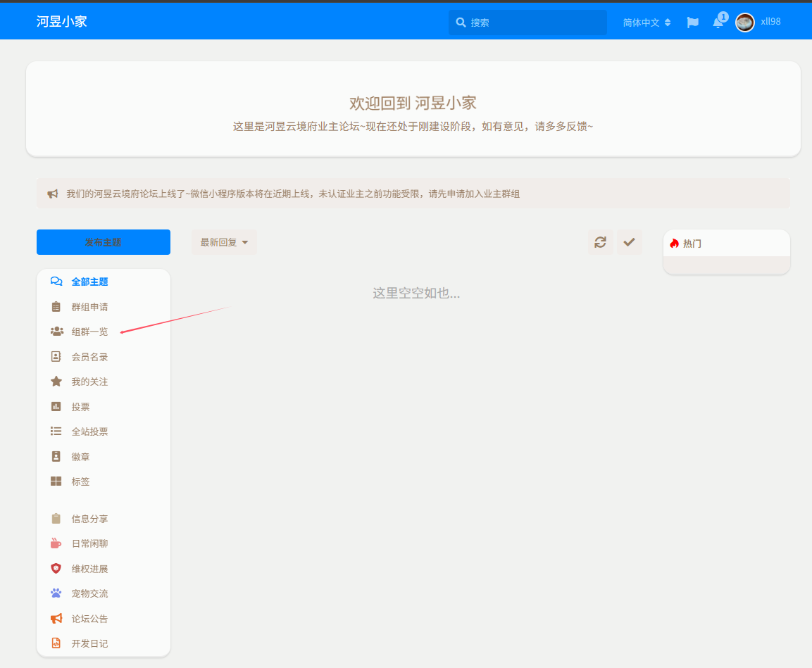Click the 宠物交流 paw icon
The height and width of the screenshot is (668, 812).
point(56,593)
